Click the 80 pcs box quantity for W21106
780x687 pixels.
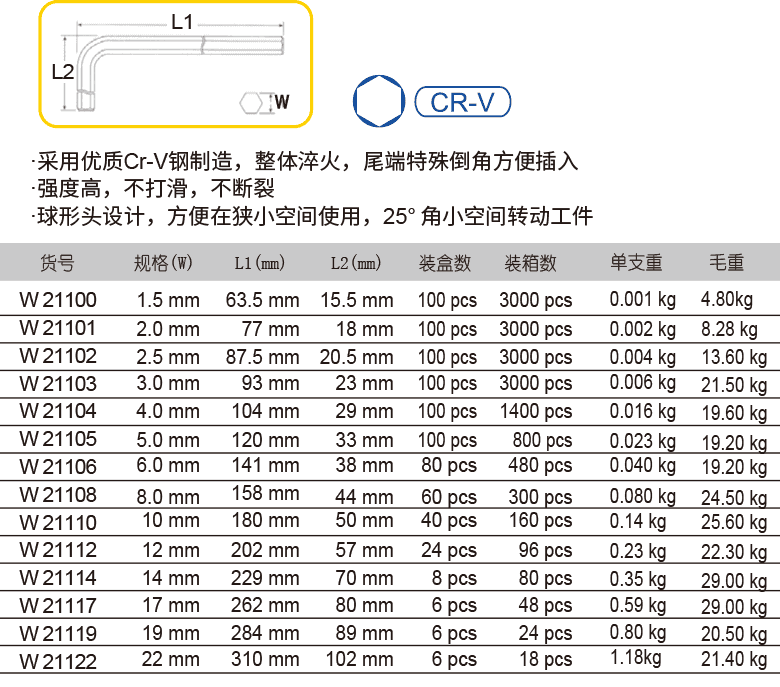449,466
